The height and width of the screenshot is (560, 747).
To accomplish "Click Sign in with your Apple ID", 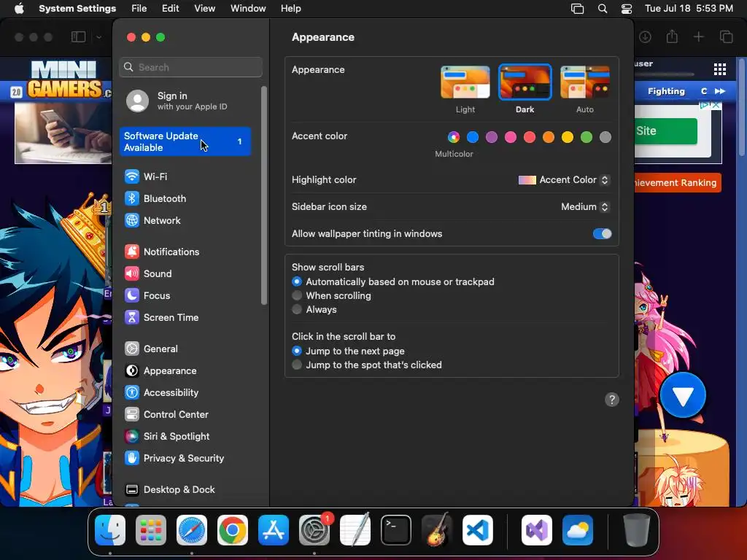I will (x=186, y=101).
